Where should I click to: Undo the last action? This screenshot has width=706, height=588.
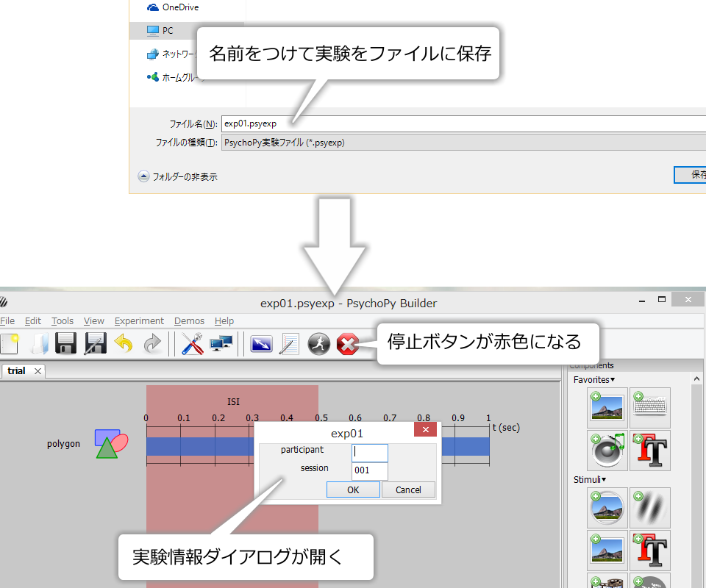(124, 344)
